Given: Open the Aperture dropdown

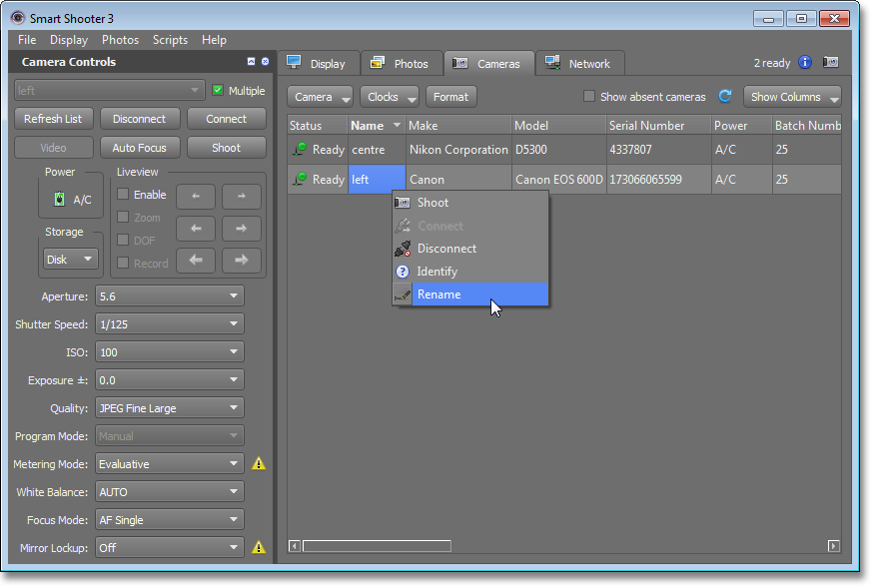Looking at the screenshot, I should (170, 296).
